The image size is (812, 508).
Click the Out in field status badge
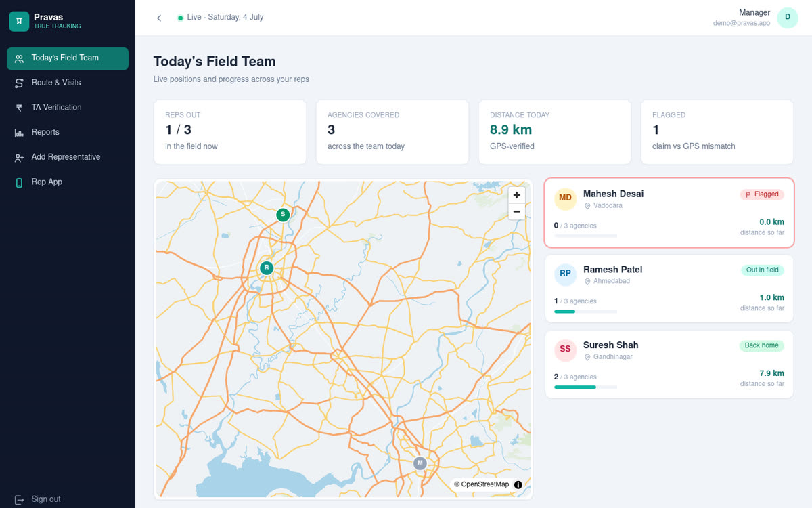763,270
